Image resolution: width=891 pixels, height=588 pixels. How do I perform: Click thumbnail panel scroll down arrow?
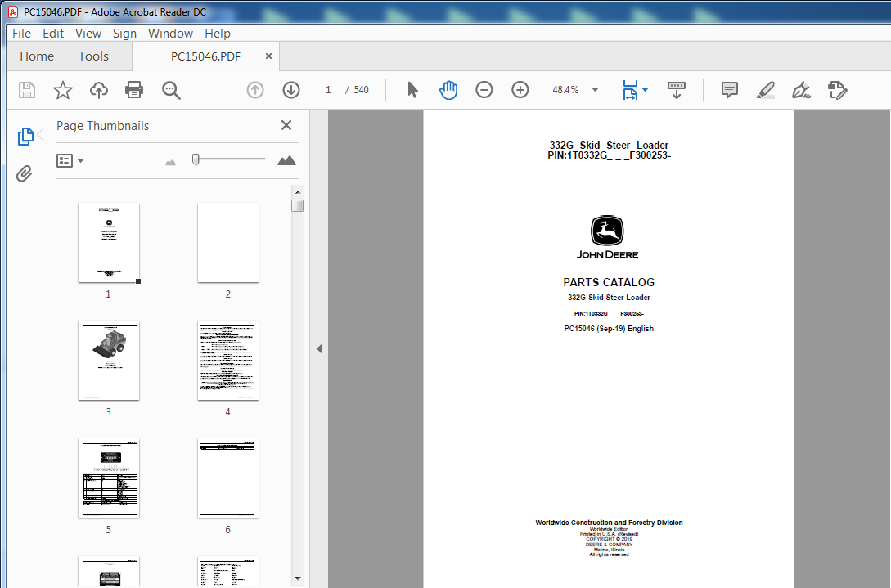click(298, 579)
